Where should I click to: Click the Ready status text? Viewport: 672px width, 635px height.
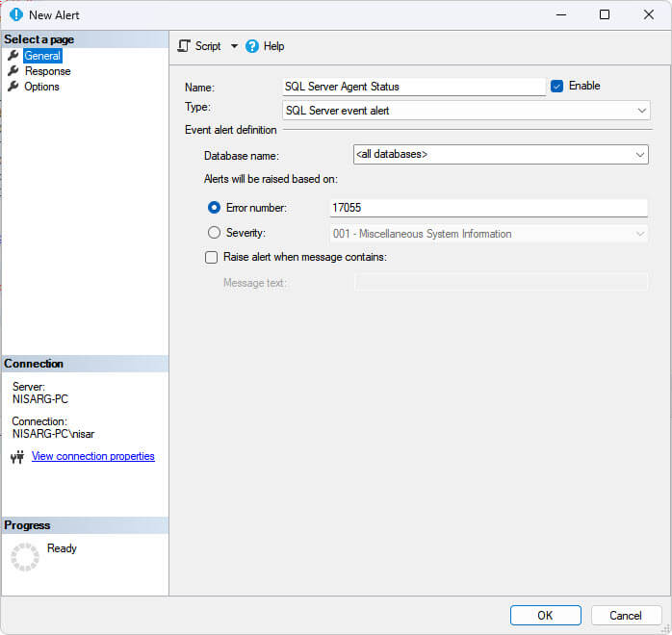click(62, 548)
